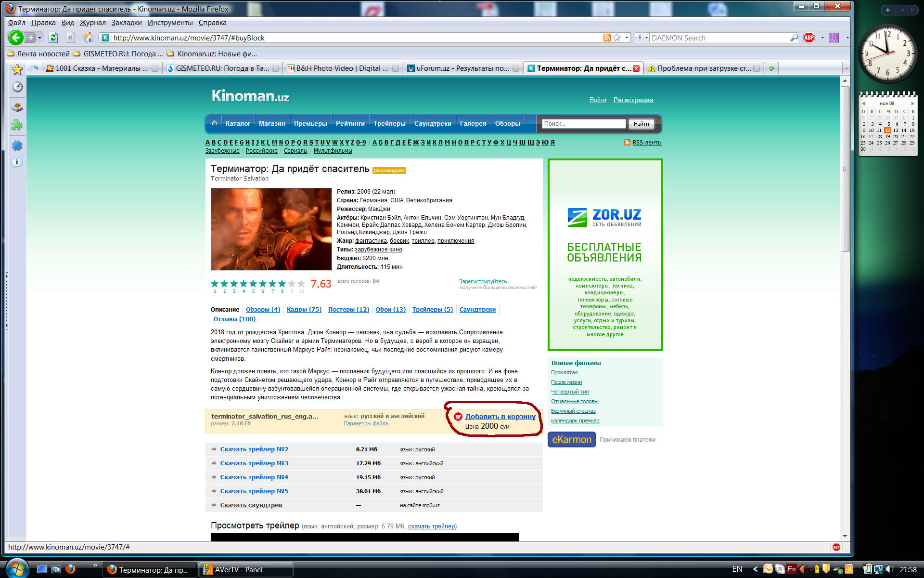Open sidebar history clock icon
Image resolution: width=924 pixels, height=578 pixels.
pyautogui.click(x=17, y=87)
